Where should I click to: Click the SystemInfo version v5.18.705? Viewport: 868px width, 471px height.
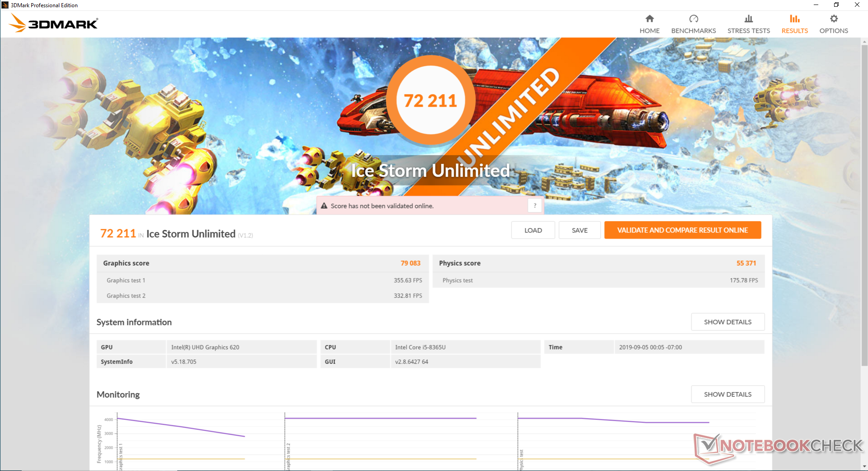tap(184, 362)
